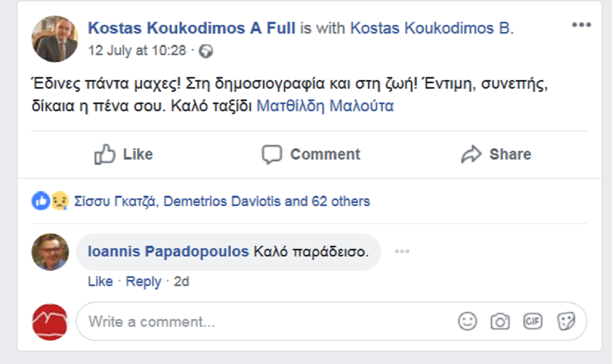Image resolution: width=612 pixels, height=364 pixels.
Task: Open the sticker picker in comment box
Action: pyautogui.click(x=566, y=321)
